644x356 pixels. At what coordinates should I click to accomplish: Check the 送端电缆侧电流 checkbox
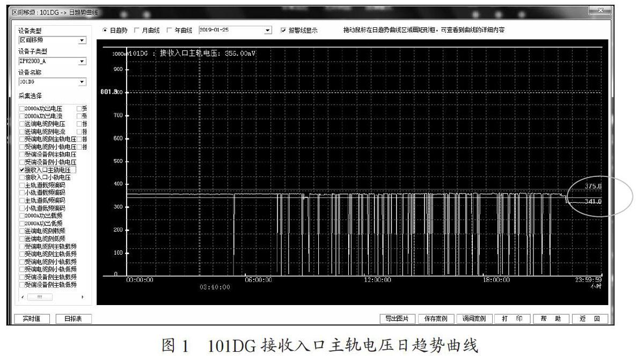pos(22,131)
